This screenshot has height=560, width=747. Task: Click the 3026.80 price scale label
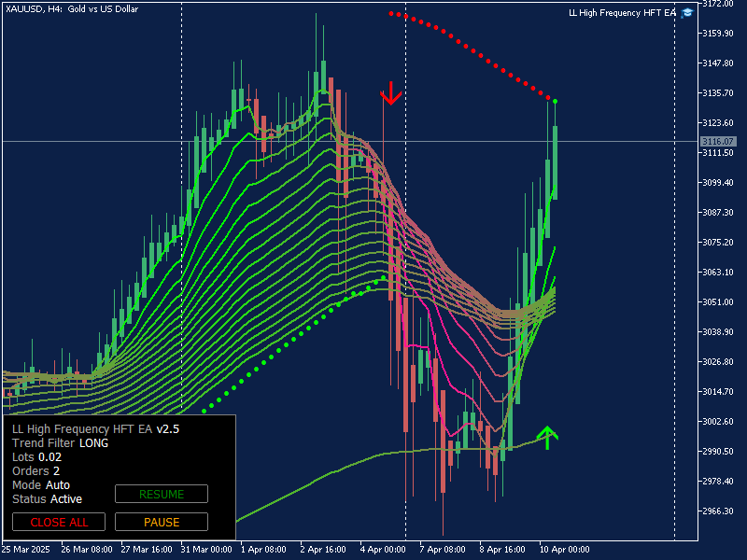pos(718,362)
